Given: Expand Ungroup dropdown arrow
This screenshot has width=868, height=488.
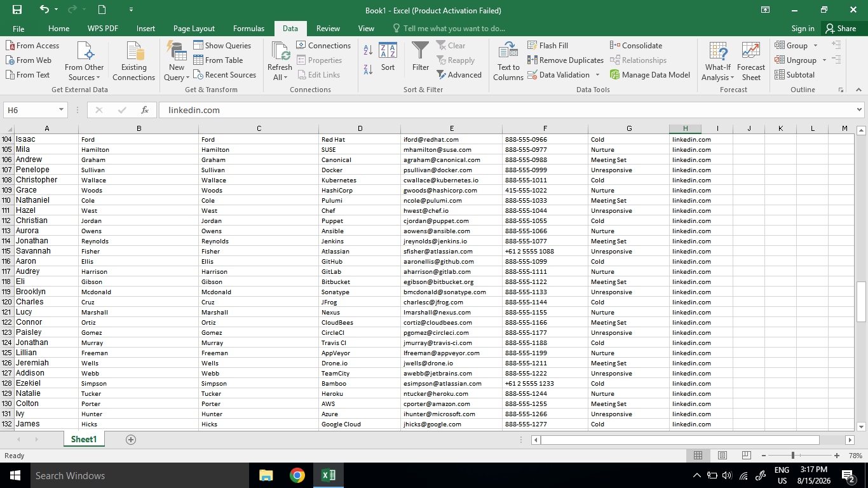Looking at the screenshot, I should coord(824,60).
